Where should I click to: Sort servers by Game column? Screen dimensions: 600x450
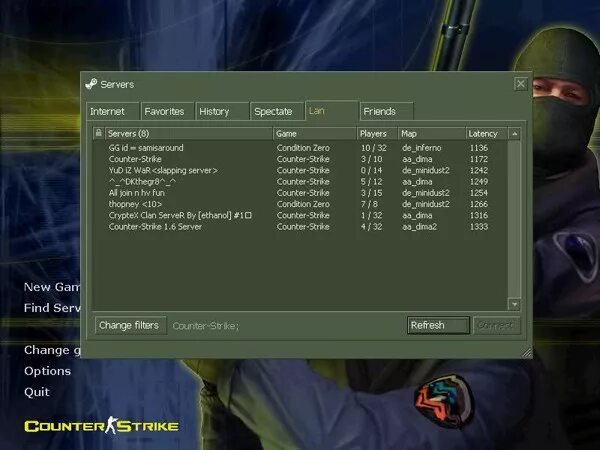(315, 134)
